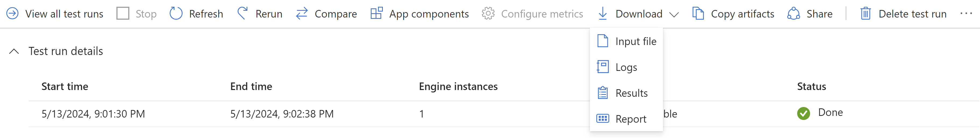Viewport: 980px width, 138px height.
Task: Choose Report in the Download menu
Action: click(x=630, y=119)
